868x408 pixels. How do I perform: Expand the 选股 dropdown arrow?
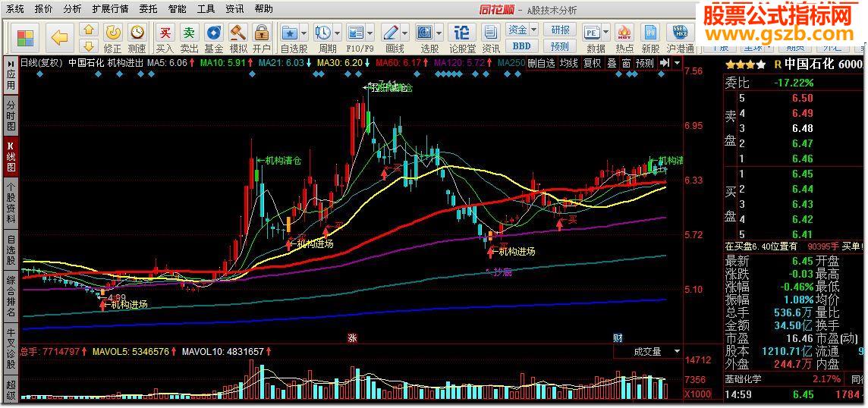coord(439,32)
